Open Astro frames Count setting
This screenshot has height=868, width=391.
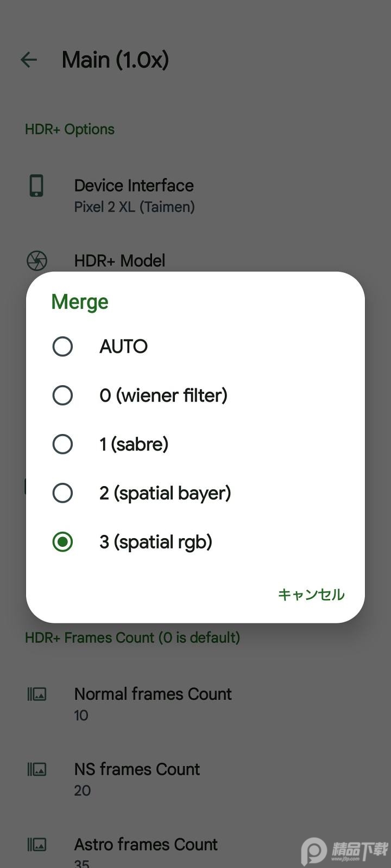(x=146, y=848)
